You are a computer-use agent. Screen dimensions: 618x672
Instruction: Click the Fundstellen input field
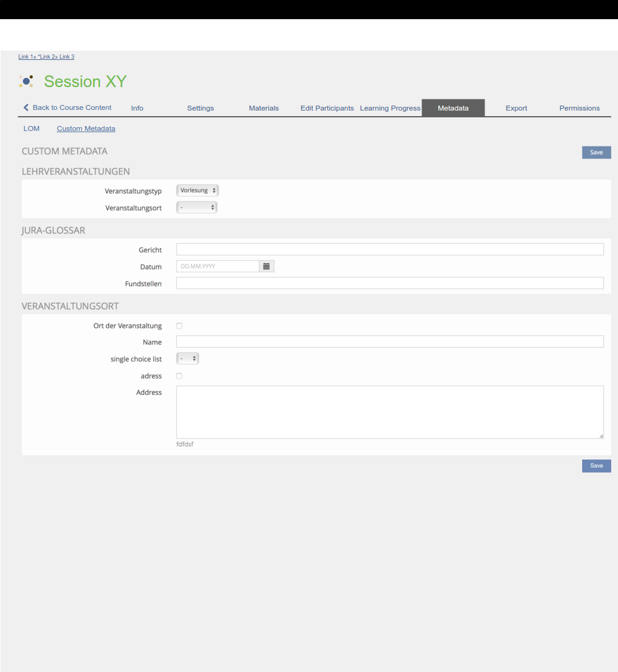[389, 283]
